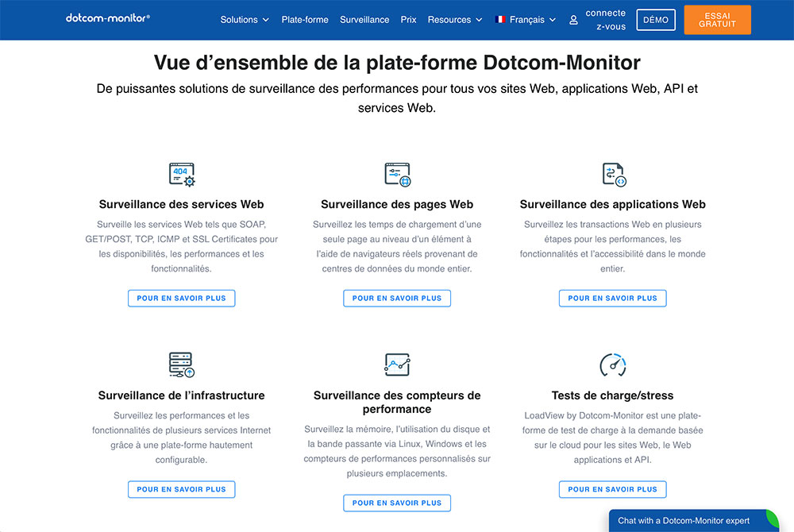Select the connectez-vous login link
Screen dimensions: 794x532
click(x=606, y=20)
